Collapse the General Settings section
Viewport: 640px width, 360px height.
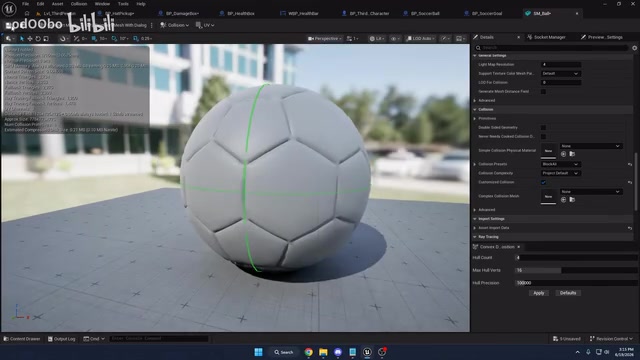pyautogui.click(x=475, y=56)
